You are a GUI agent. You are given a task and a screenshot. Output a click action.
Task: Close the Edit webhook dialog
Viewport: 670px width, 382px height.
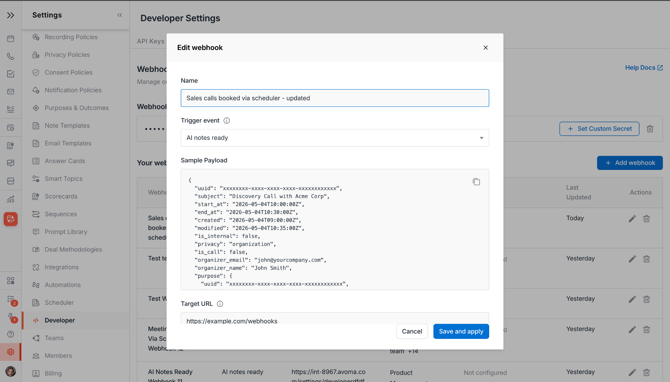(485, 48)
